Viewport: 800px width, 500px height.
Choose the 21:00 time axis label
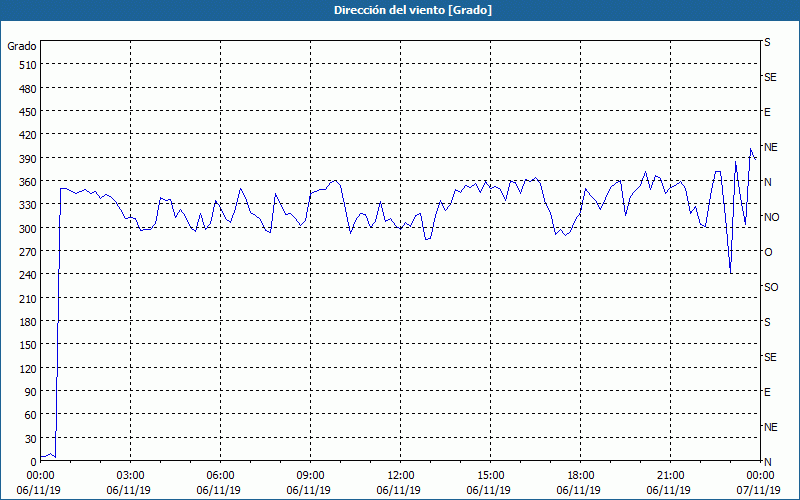pos(671,476)
